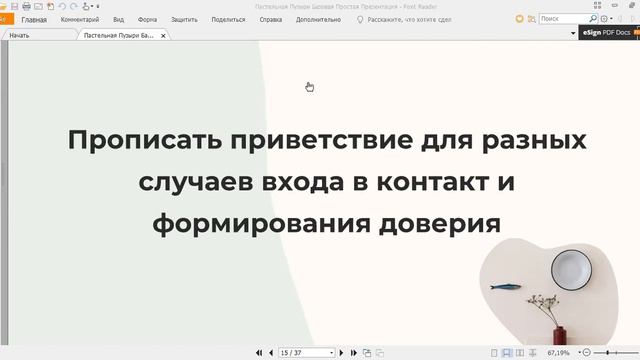
Task: Click the previous view icon in status bar
Action: tap(367, 353)
